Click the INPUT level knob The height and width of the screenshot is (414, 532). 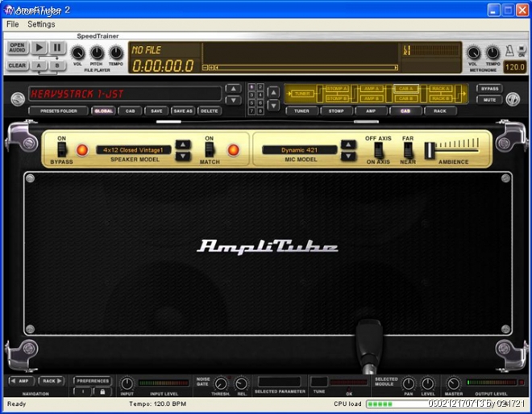point(127,383)
